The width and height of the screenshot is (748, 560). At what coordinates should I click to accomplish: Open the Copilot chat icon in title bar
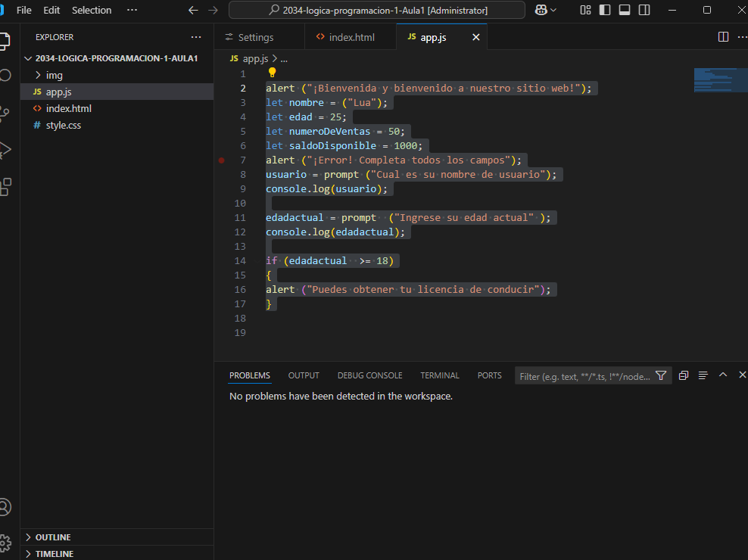pos(541,10)
